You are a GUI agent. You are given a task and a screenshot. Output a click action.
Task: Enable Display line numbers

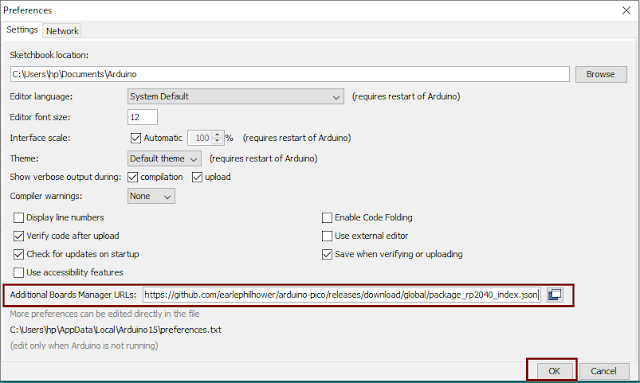point(18,218)
